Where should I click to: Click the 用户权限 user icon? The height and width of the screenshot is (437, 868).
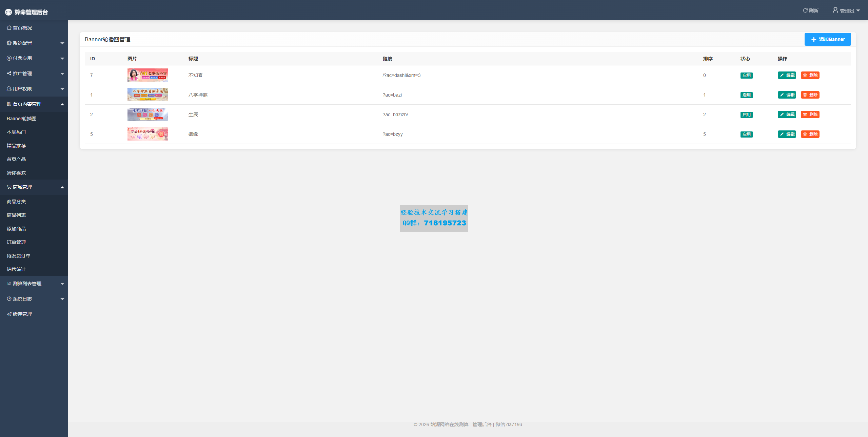[x=9, y=89]
